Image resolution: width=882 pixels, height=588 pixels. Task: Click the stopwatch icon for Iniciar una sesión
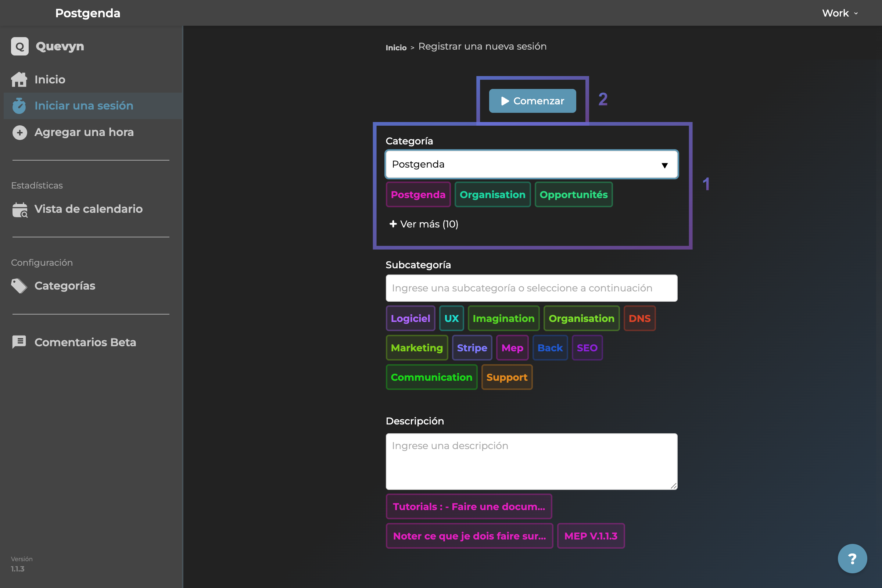19,106
